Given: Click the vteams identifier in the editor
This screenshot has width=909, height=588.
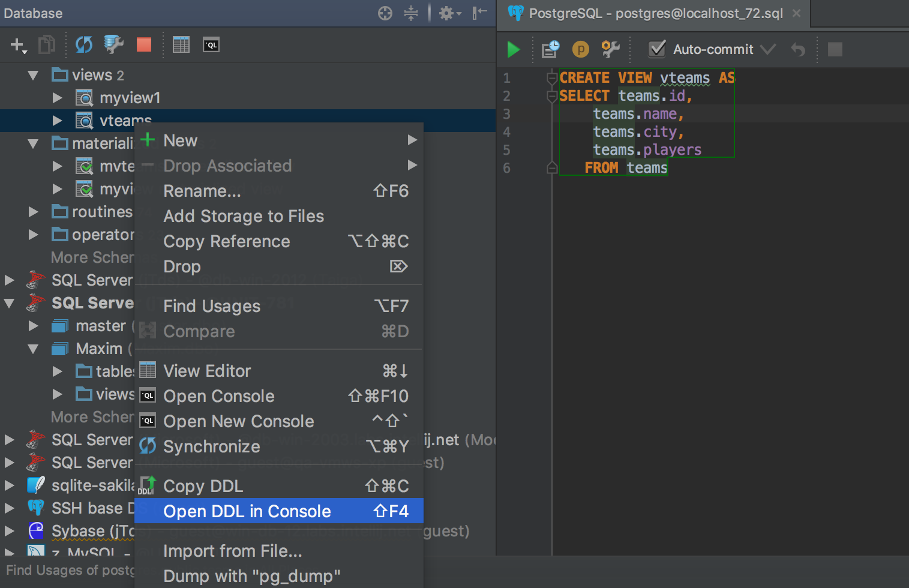Looking at the screenshot, I should pos(685,78).
